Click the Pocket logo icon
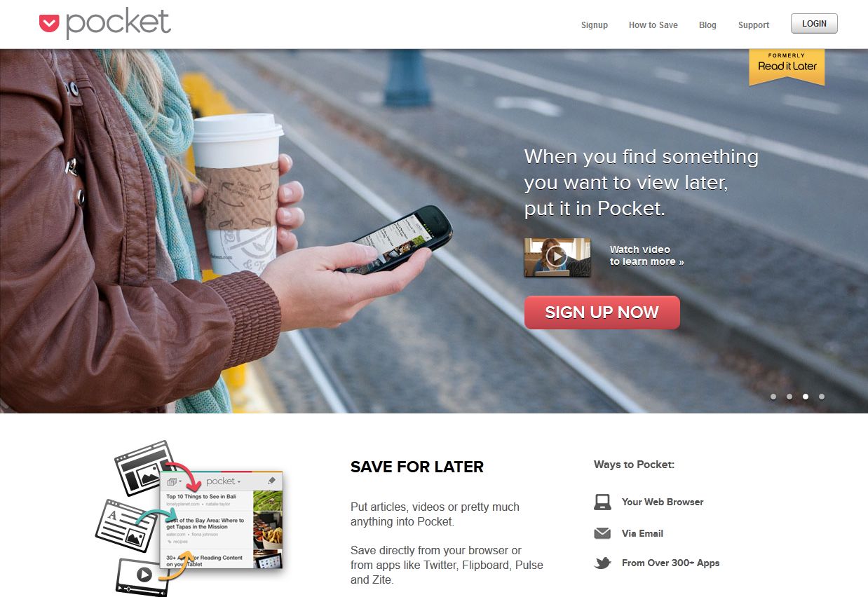Screen dimensions: 868x597 point(49,24)
